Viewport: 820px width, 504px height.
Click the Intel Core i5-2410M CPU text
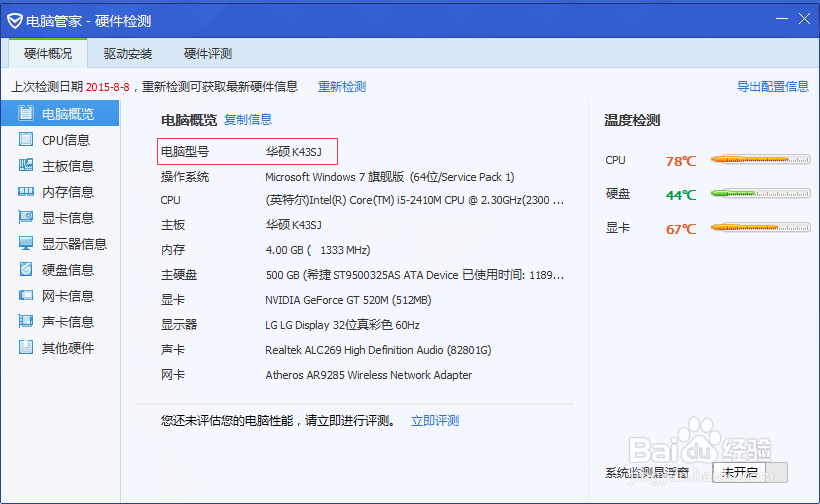[414, 200]
